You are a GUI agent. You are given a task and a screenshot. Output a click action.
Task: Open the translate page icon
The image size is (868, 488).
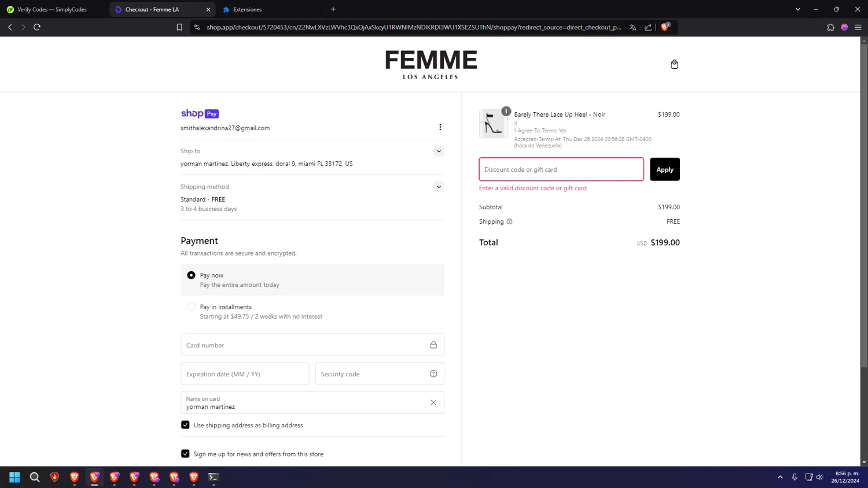(x=633, y=27)
